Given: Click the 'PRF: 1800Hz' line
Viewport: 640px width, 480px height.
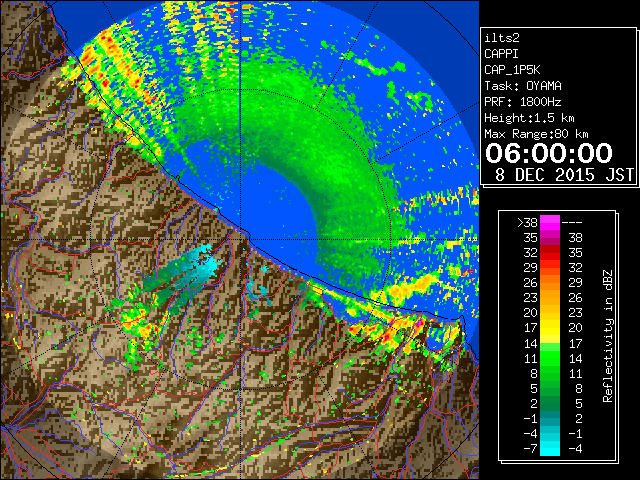Looking at the screenshot, I should coord(523,102).
